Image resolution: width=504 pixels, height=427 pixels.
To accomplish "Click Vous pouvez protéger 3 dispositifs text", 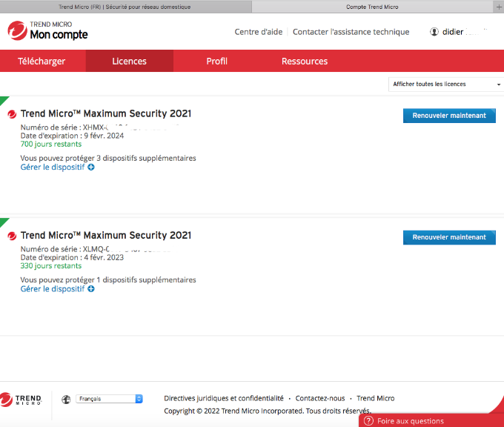I will click(108, 158).
